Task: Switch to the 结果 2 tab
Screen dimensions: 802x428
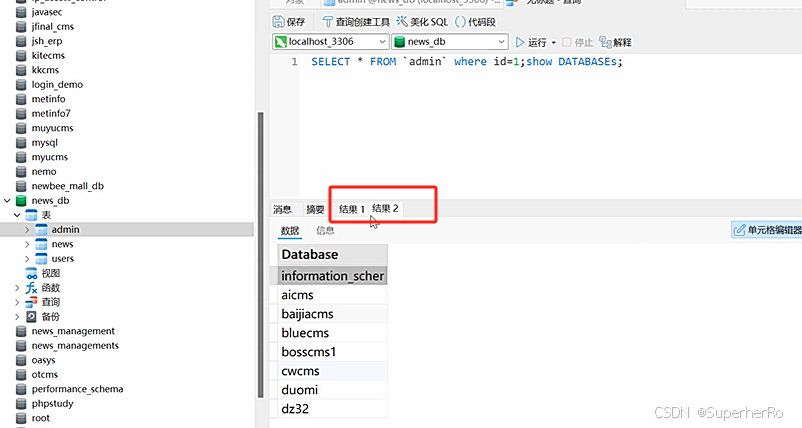Action: (x=385, y=208)
